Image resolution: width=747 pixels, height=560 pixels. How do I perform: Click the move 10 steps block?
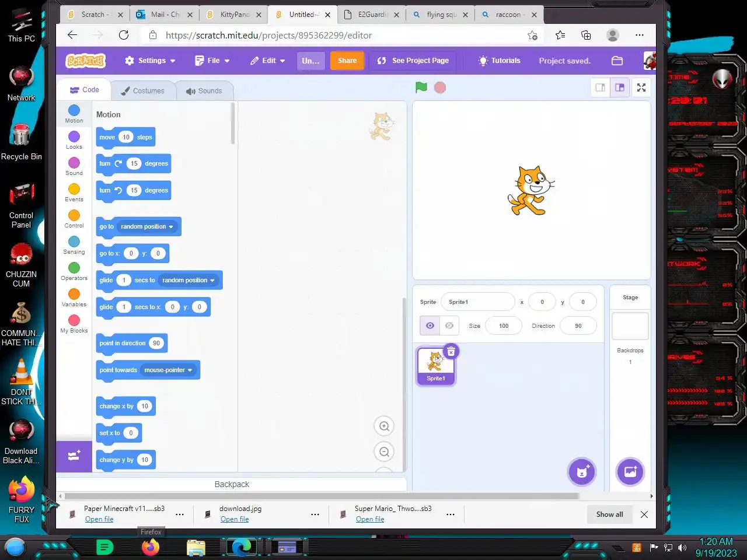[125, 137]
